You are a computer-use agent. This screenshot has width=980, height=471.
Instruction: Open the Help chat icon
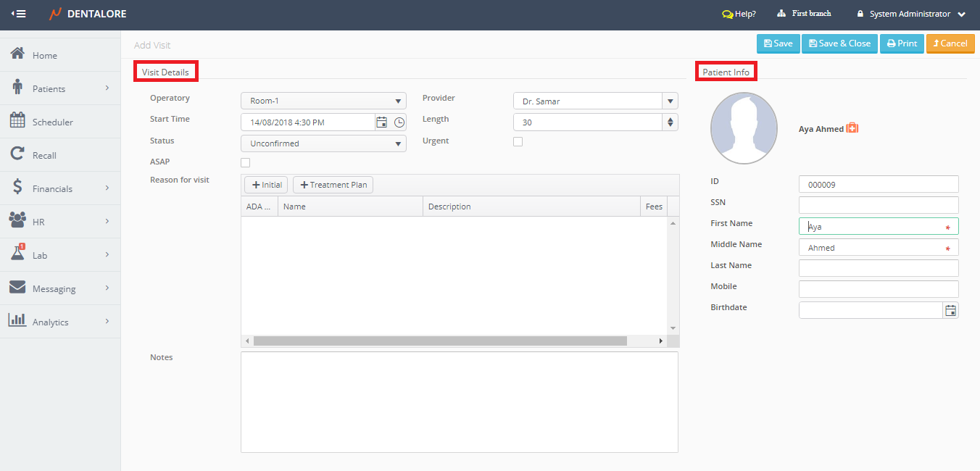click(728, 14)
